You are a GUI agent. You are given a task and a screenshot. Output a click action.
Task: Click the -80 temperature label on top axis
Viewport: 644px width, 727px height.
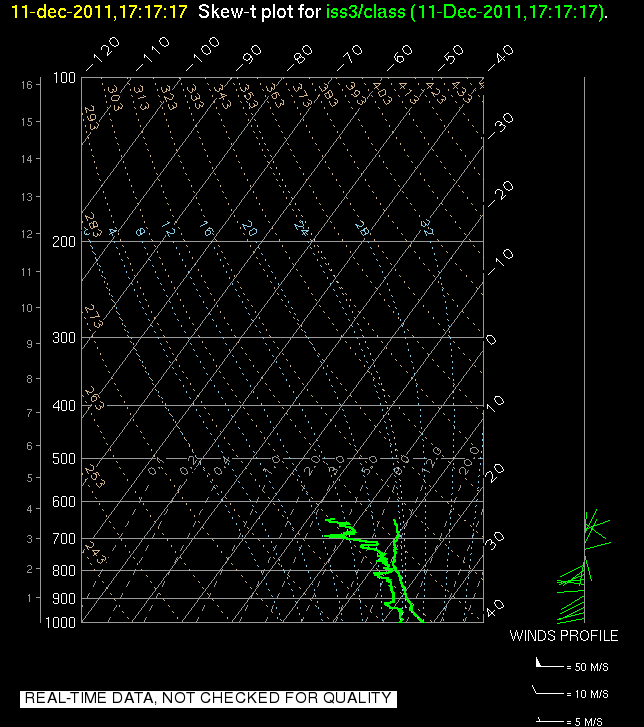(x=300, y=58)
